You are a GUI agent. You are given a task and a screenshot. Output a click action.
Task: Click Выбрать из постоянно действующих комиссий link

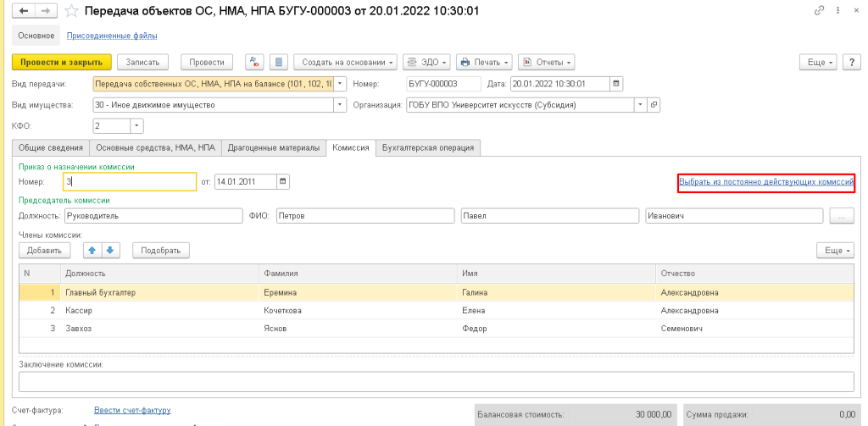pos(765,182)
